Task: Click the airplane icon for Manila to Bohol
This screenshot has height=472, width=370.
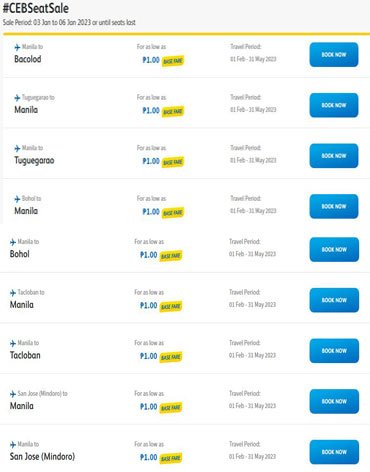Action: tap(13, 242)
